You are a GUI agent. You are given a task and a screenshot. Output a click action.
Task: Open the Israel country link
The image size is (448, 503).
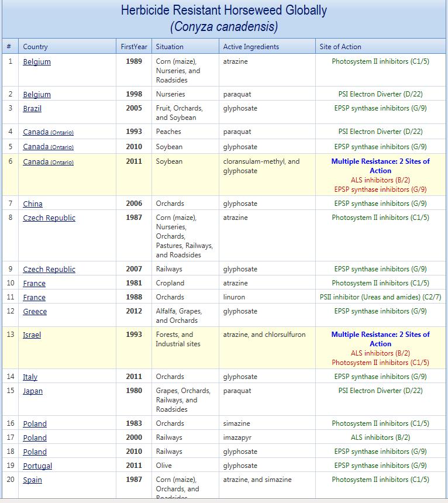(32, 335)
